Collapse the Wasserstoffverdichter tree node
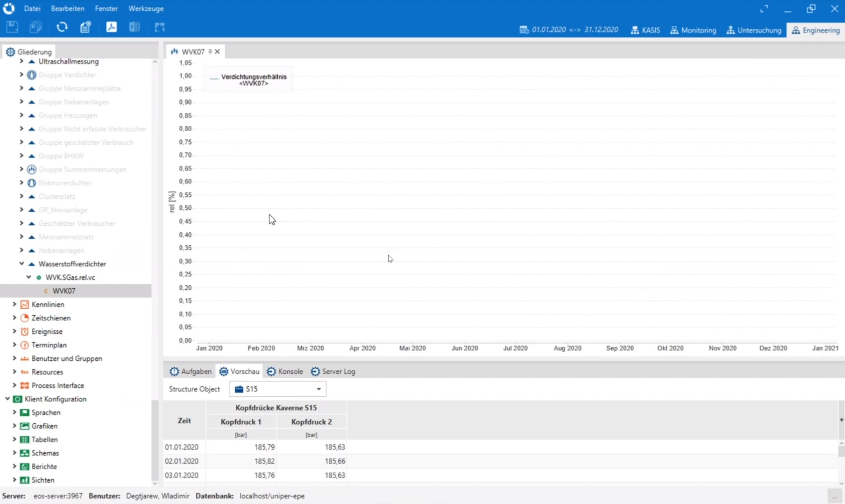Viewport: 845px width, 504px height. (21, 264)
